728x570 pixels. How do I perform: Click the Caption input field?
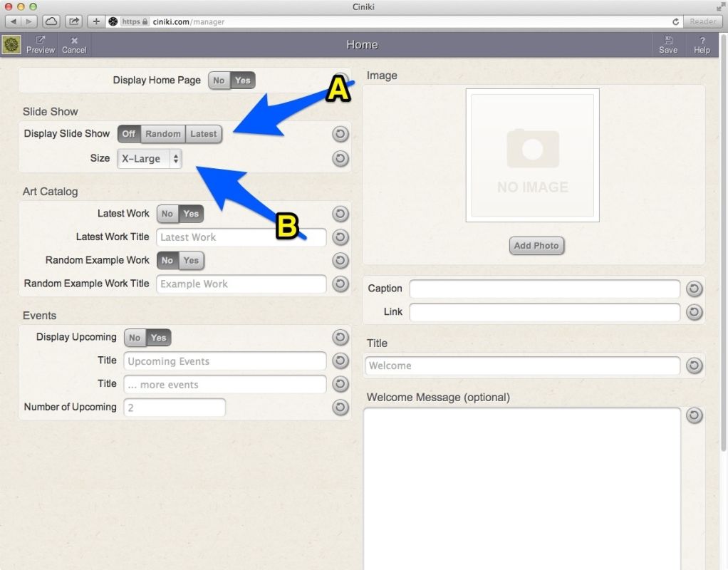(545, 289)
